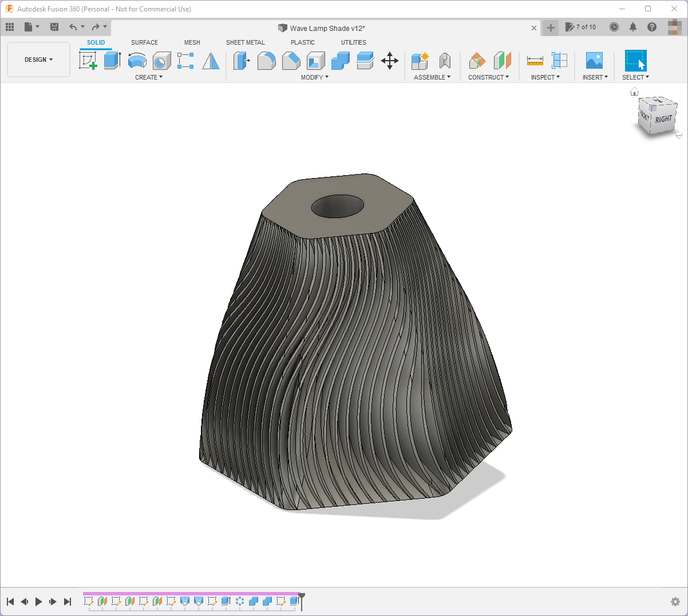Apply the Fillet tool
This screenshot has height=616, width=688.
[x=266, y=61]
